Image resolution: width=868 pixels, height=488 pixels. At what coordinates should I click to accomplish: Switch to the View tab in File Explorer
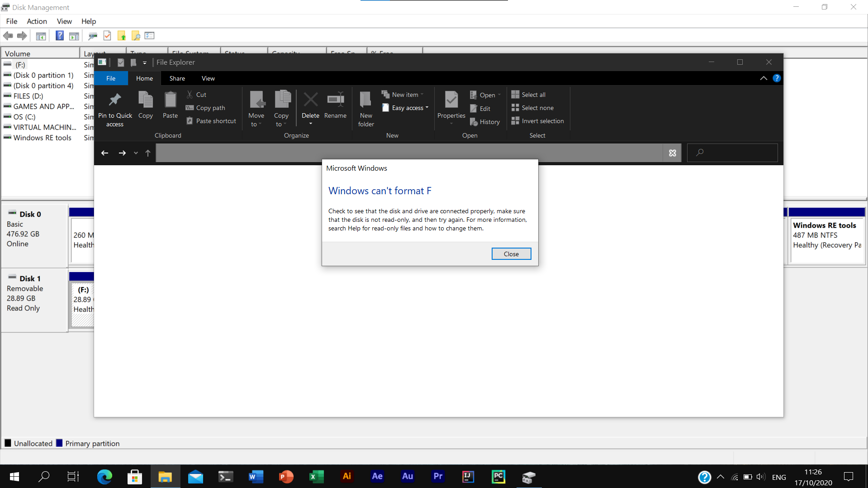208,78
